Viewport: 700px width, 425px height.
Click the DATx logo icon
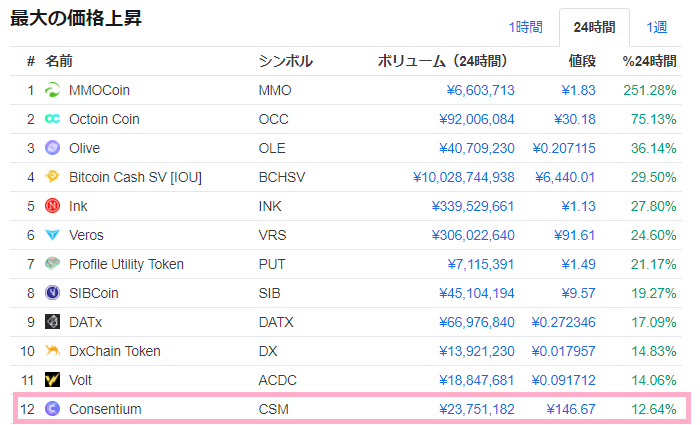pyautogui.click(x=53, y=322)
